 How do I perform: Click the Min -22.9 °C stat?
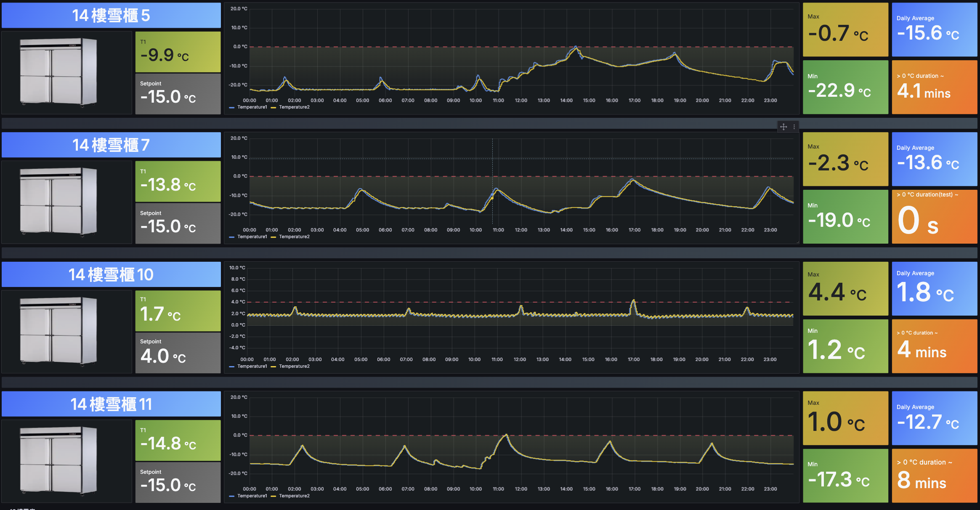(x=845, y=87)
